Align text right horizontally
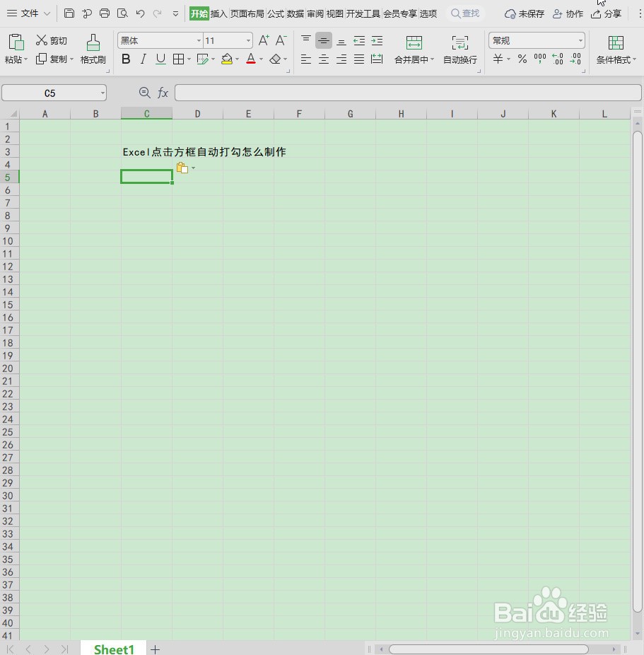Screen dimensions: 644x655 click(x=341, y=59)
